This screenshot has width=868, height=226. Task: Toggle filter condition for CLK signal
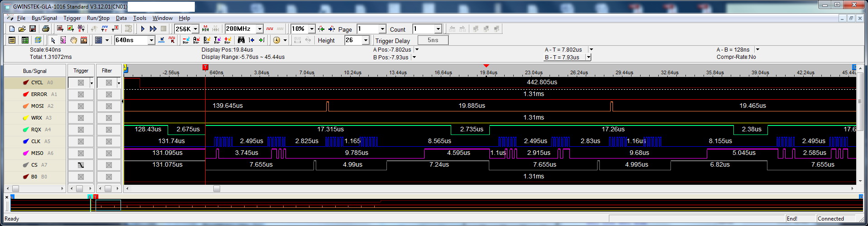click(109, 142)
